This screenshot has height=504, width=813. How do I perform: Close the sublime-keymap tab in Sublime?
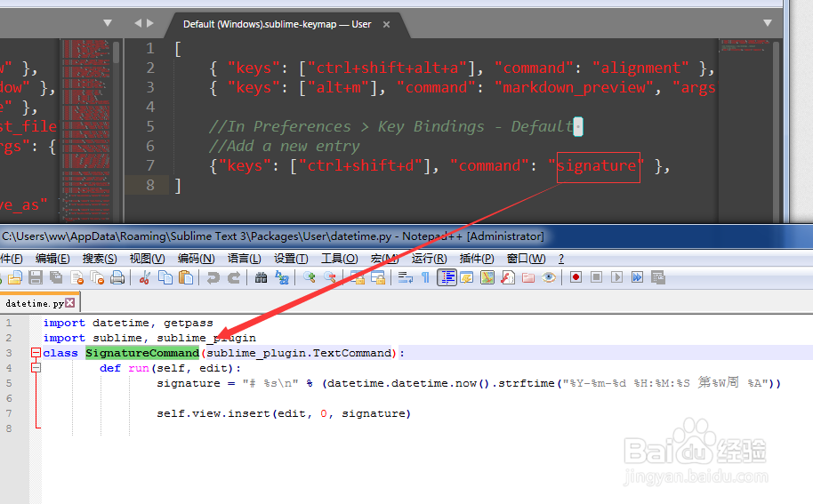coord(386,24)
